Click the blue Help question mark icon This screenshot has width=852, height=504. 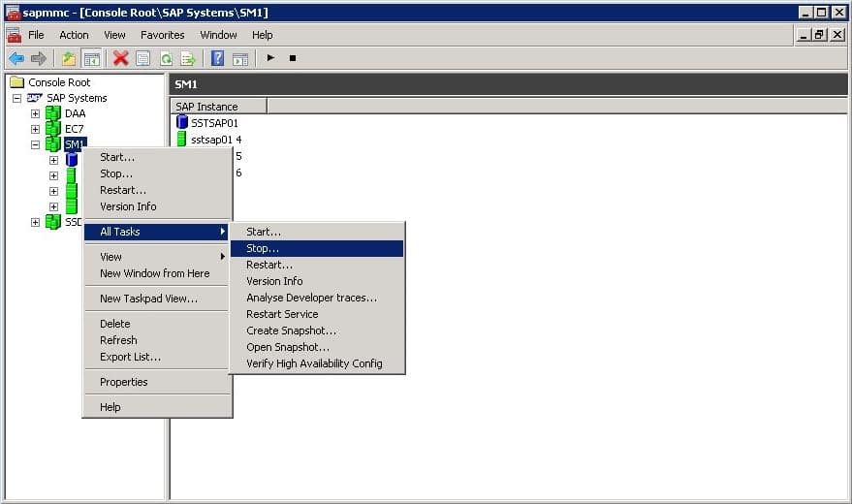point(218,58)
